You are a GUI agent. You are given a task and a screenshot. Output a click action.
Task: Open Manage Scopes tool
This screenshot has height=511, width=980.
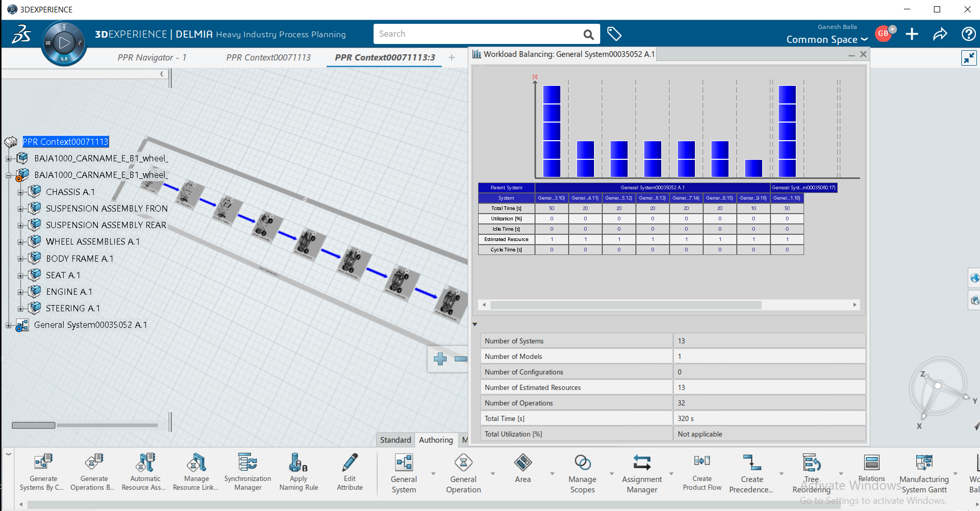tap(582, 473)
